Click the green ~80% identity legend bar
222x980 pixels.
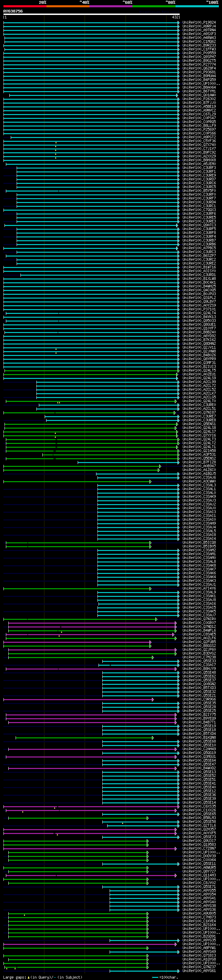(x=154, y=6)
